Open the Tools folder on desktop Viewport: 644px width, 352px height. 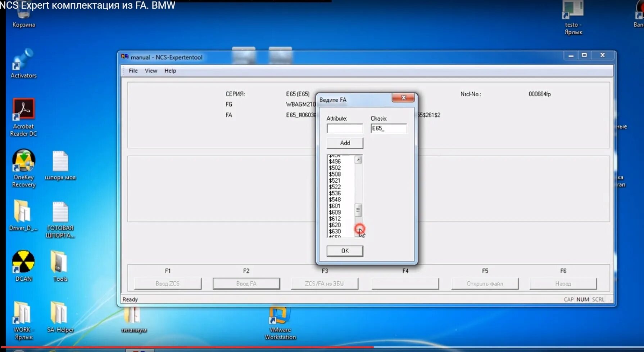[x=60, y=266]
